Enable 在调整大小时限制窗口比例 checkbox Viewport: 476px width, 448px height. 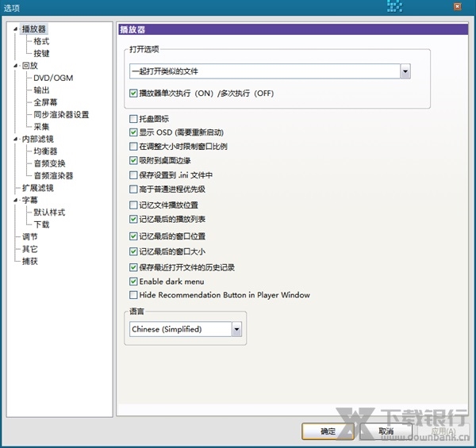[133, 147]
